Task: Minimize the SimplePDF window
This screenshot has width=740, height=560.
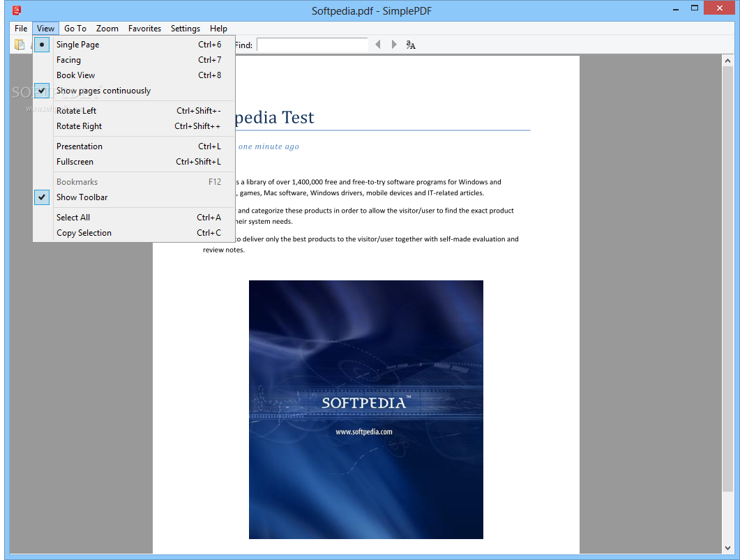Action: click(x=676, y=8)
